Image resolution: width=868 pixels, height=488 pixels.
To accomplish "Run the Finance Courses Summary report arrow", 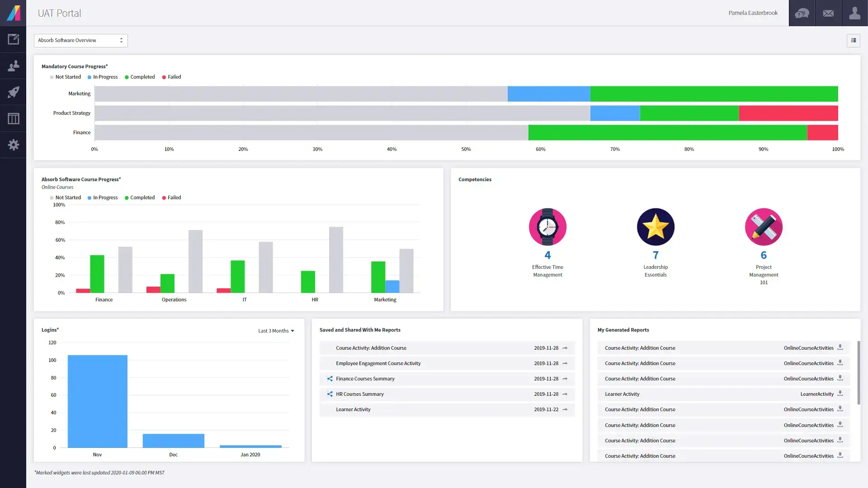I will pos(565,379).
